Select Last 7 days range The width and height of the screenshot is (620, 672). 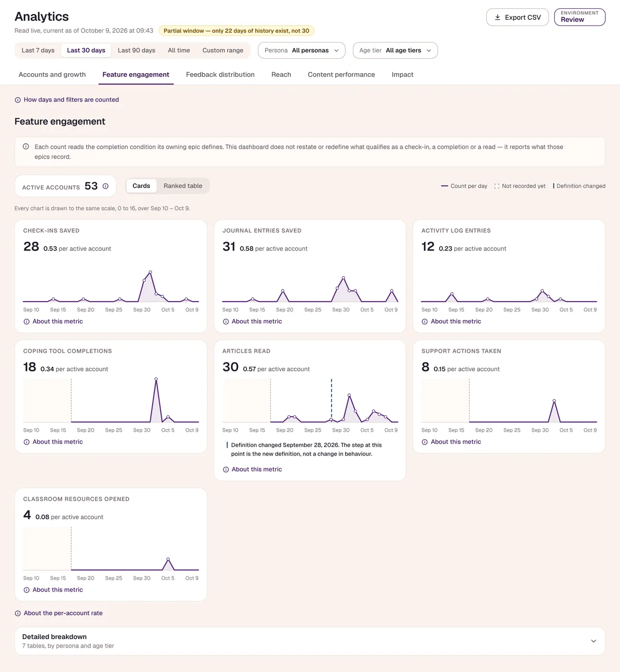[38, 50]
